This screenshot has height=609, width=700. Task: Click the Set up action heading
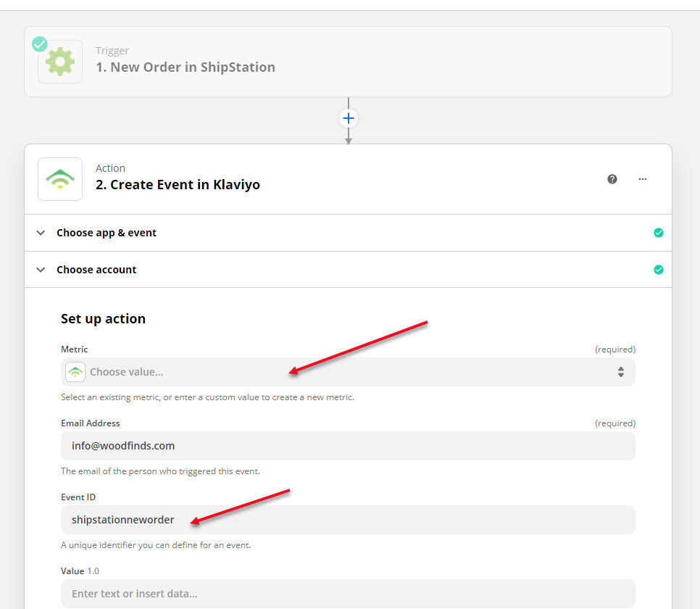click(103, 318)
